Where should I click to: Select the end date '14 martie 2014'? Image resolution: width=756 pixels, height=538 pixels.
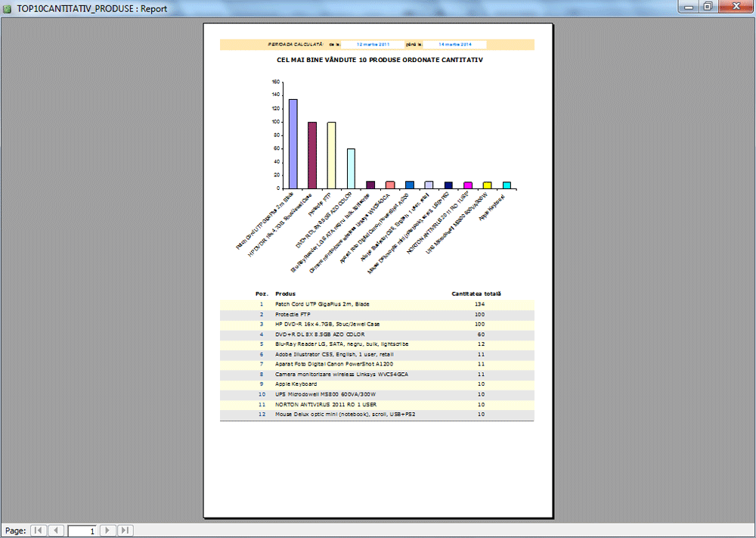[x=454, y=45]
